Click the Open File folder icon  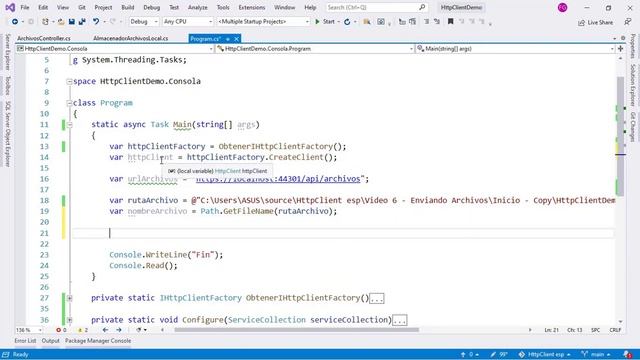point(61,22)
